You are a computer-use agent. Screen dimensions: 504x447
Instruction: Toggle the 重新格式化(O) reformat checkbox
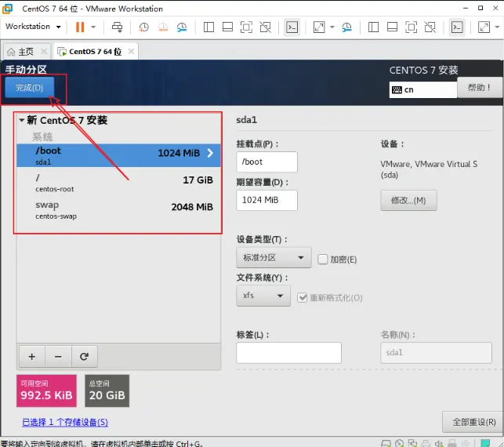point(303,297)
